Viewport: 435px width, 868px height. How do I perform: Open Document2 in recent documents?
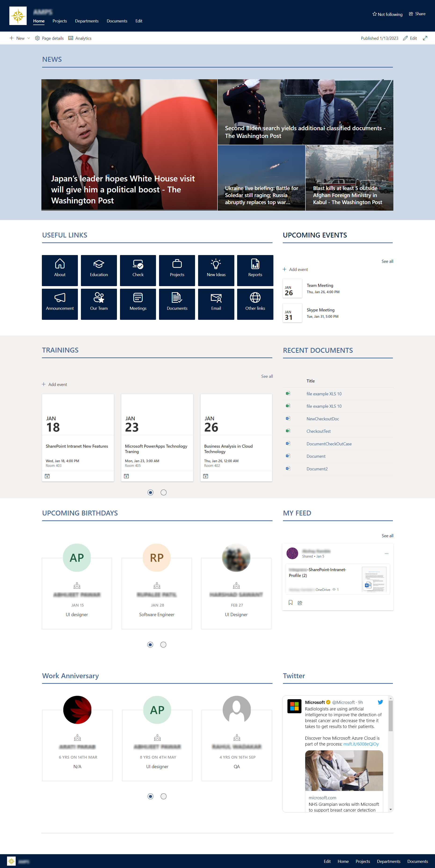317,468
